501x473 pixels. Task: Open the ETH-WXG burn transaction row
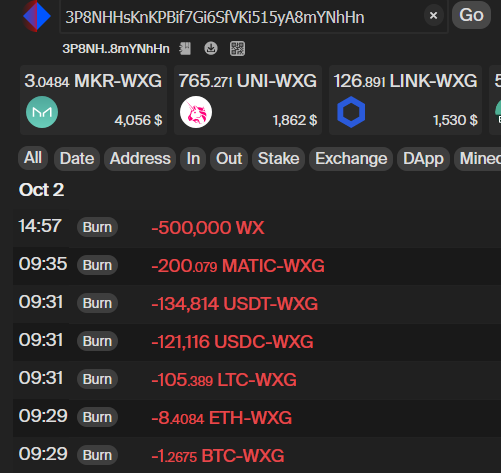pos(257,418)
